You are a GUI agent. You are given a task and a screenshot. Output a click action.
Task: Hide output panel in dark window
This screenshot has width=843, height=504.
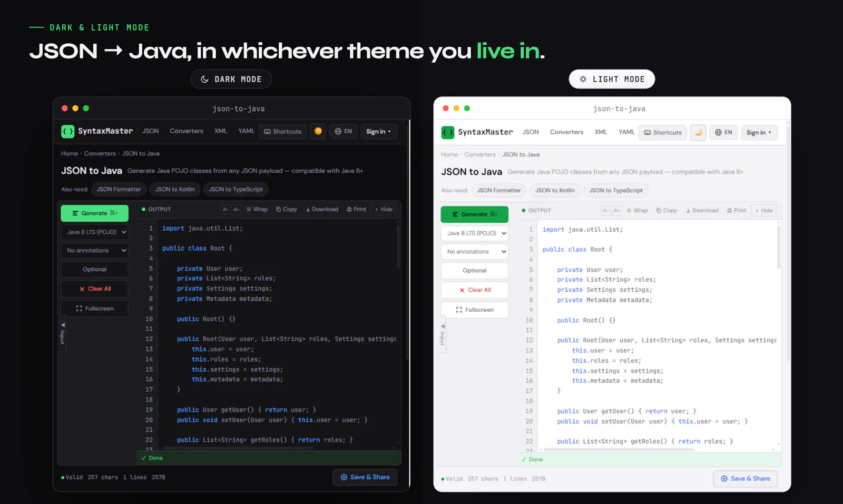384,209
